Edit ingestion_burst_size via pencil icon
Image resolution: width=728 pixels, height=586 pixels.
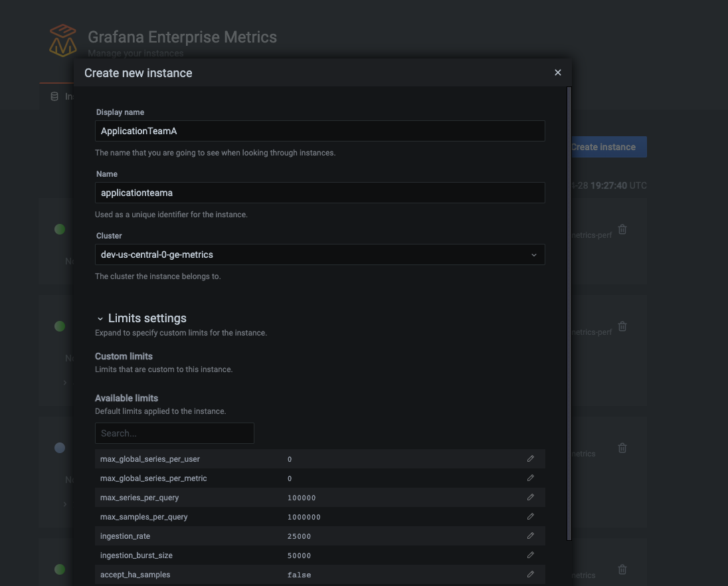click(x=531, y=555)
